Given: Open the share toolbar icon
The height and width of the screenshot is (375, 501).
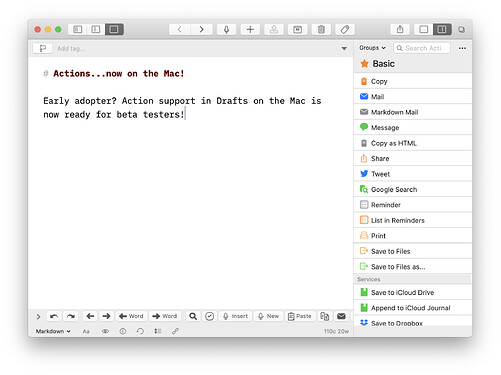Looking at the screenshot, I should coord(400,29).
